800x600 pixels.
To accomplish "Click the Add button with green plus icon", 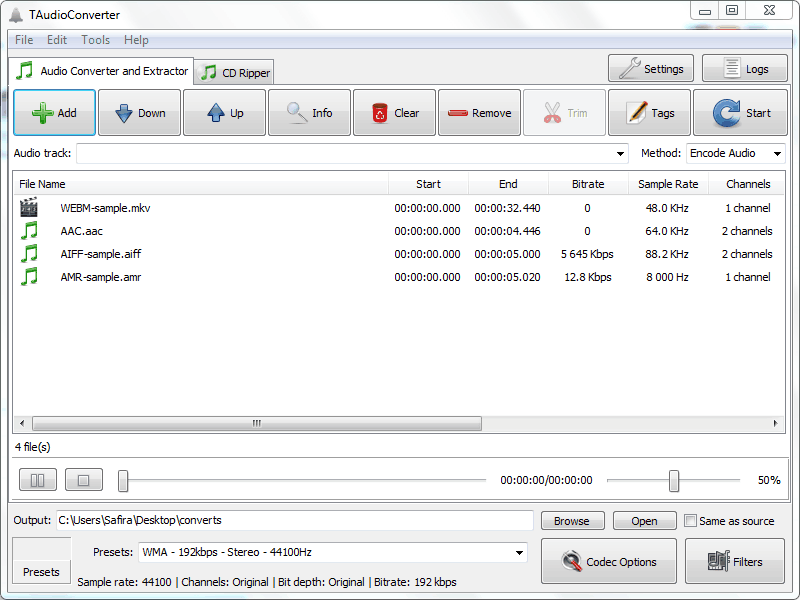I will [55, 113].
